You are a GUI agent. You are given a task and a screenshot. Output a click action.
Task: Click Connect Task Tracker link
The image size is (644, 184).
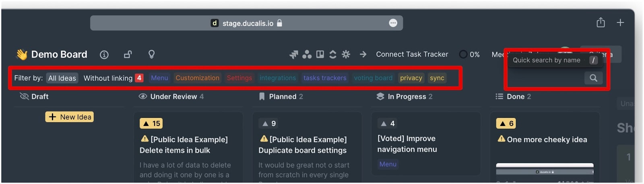[x=412, y=54]
